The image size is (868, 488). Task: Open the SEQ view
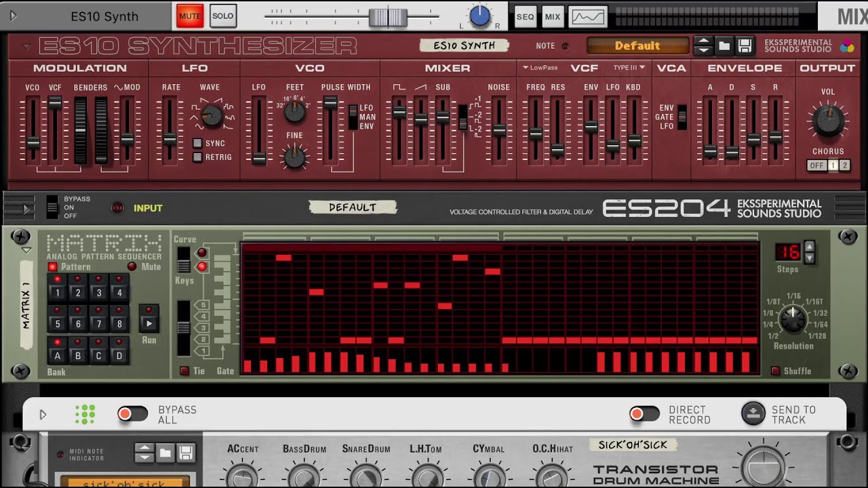[x=525, y=16]
